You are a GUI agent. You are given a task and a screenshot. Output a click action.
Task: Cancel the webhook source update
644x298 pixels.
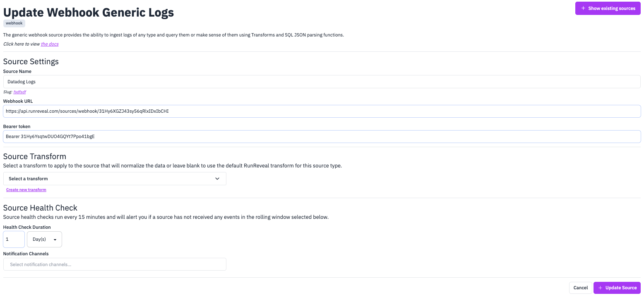click(x=580, y=288)
